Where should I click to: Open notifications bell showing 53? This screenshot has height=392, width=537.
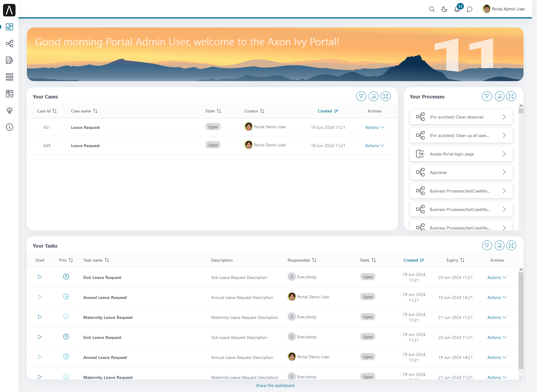click(457, 9)
